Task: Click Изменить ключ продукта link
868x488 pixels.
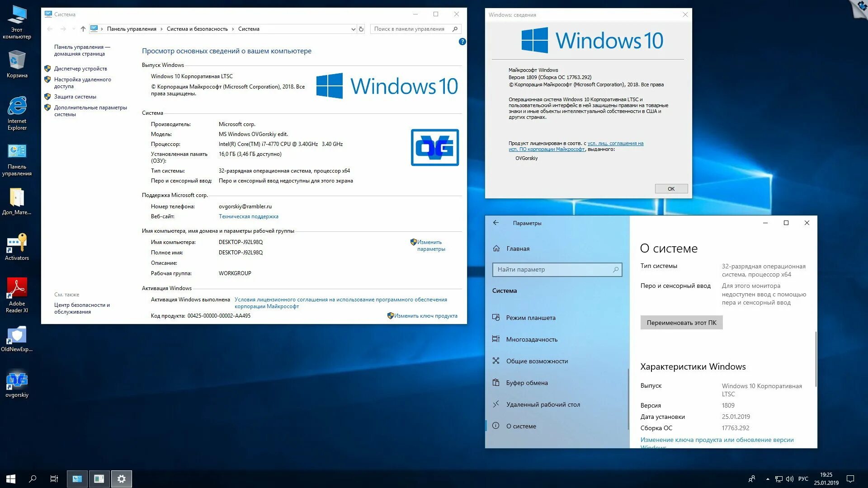Action: 425,316
